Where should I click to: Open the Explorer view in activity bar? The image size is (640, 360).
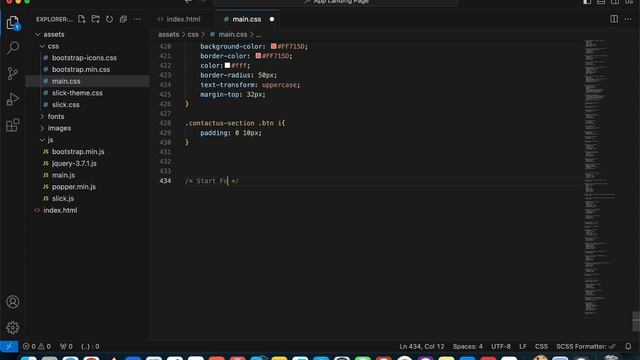pos(13,22)
